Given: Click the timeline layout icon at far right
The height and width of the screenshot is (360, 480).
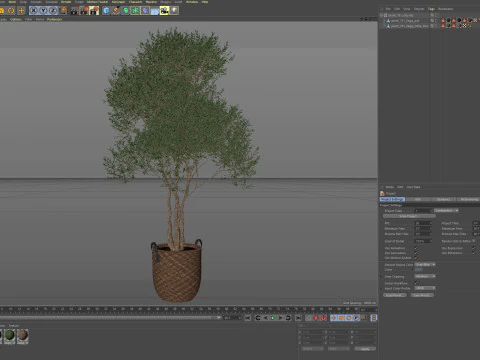Looking at the screenshot, I should (x=374, y=318).
